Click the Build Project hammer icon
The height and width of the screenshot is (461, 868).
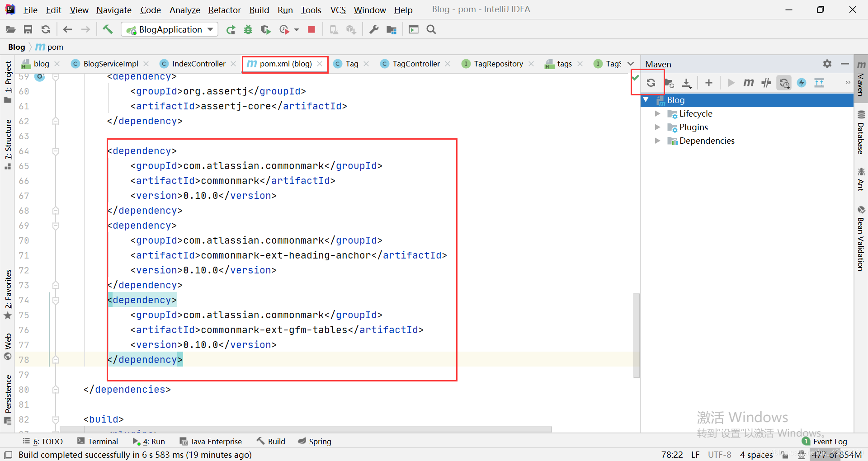[108, 29]
